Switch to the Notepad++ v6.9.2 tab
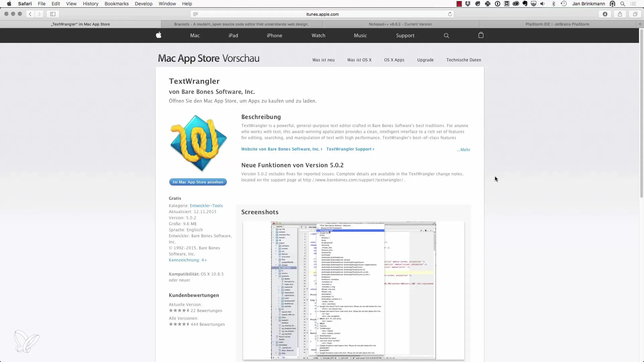This screenshot has width=644, height=362. (400, 24)
